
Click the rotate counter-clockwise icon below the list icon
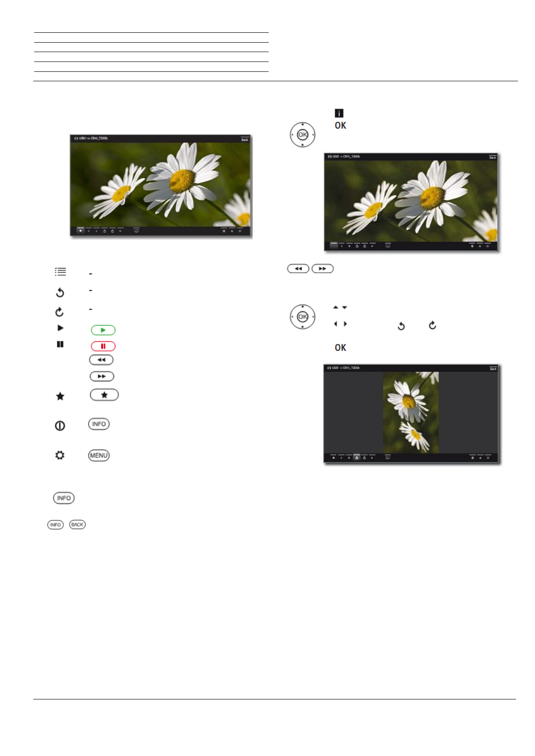[x=60, y=293]
